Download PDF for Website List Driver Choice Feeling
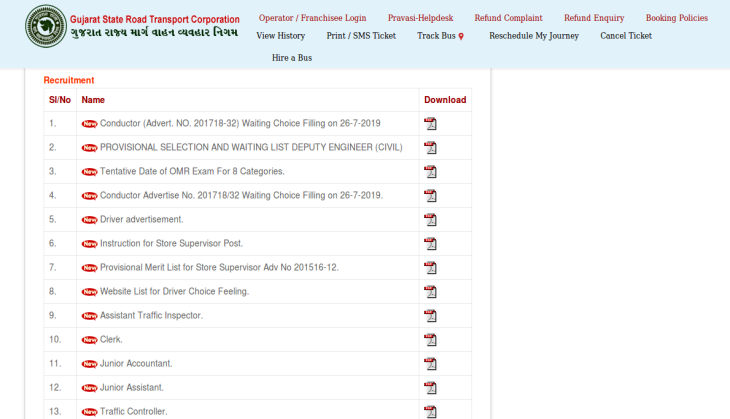This screenshot has height=419, width=730. click(x=431, y=292)
